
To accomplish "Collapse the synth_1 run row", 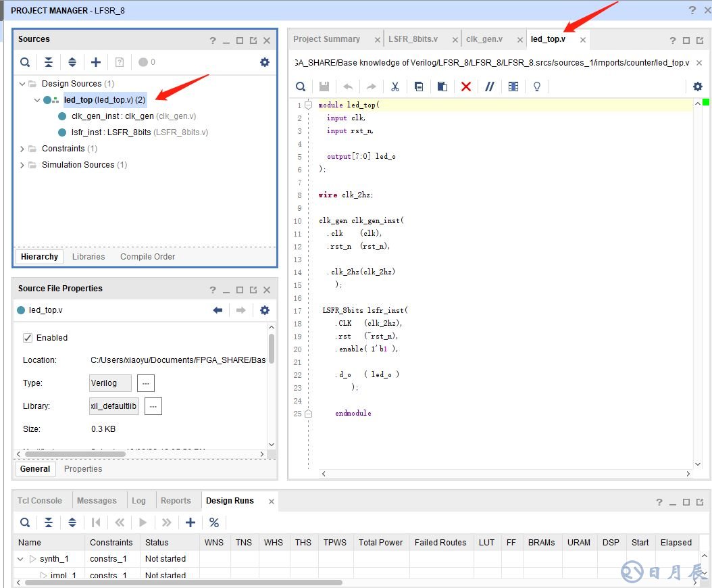I will [x=20, y=559].
